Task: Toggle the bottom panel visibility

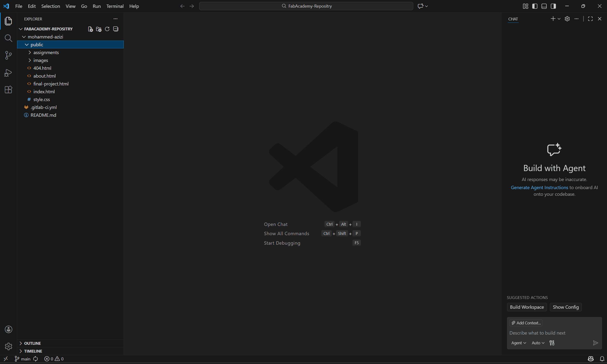Action: coord(544,6)
